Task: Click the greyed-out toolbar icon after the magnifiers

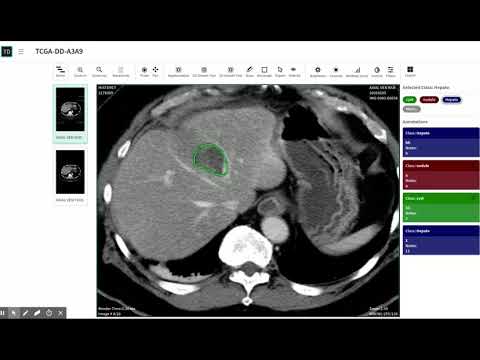Action: tap(121, 72)
